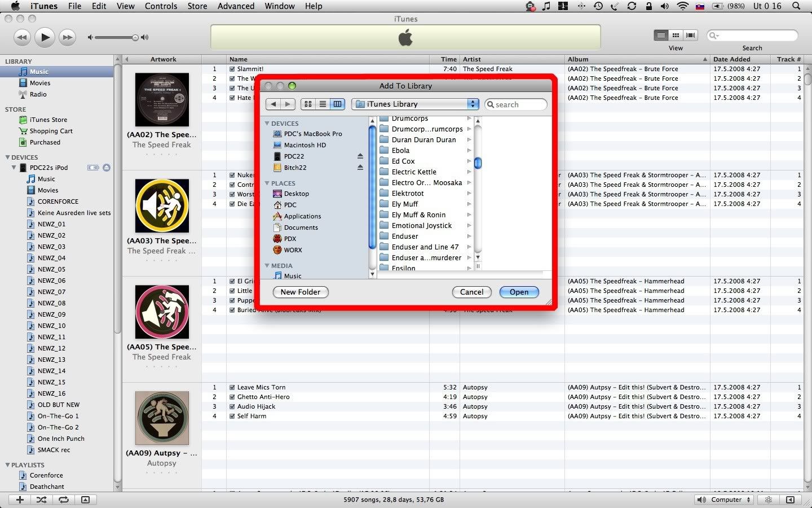This screenshot has width=812, height=508.
Task: Eject PDC22s iPod in iTunes sidebar
Action: tap(107, 168)
